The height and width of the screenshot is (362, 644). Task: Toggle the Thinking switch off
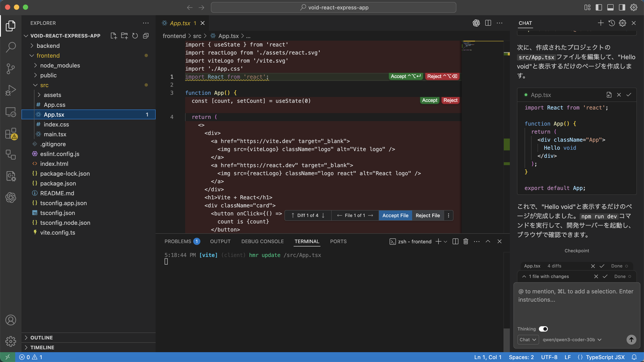click(x=543, y=329)
